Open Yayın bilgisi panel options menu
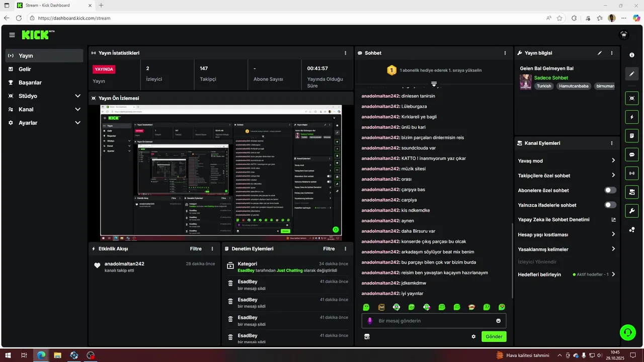Image resolution: width=644 pixels, height=362 pixels. tap(612, 53)
